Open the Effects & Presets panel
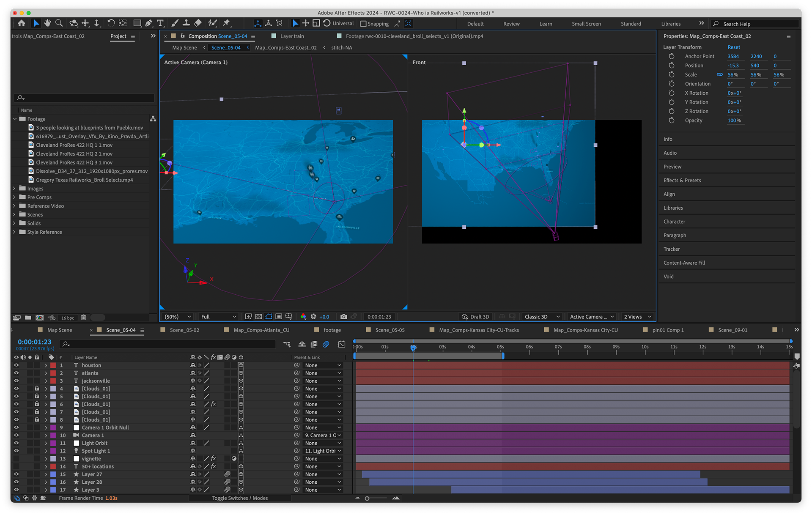This screenshot has width=812, height=515. [682, 181]
